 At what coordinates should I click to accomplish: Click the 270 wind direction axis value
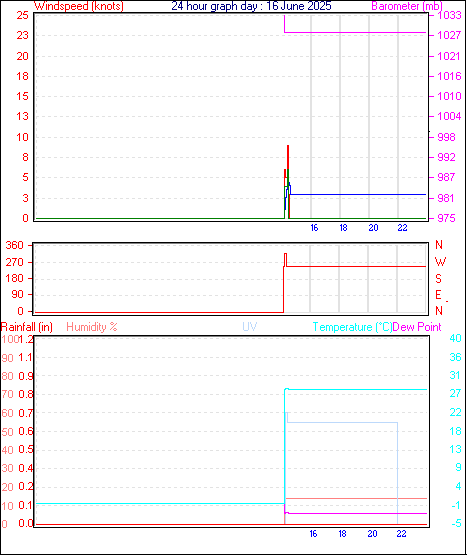[14, 262]
